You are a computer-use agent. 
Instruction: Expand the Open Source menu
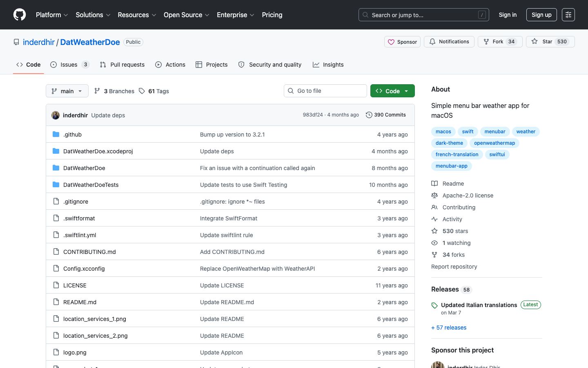(187, 15)
